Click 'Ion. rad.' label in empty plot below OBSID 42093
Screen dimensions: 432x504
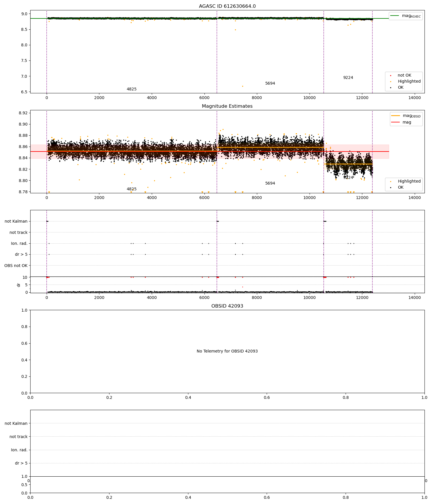(19, 450)
